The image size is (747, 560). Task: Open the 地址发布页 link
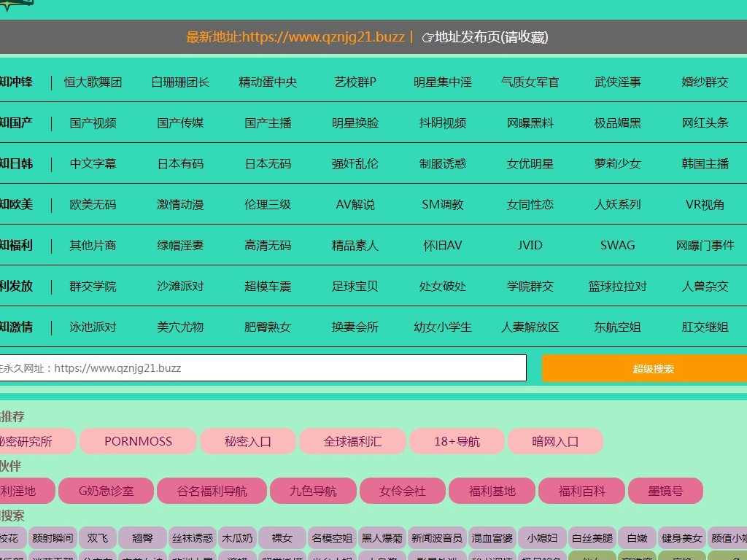pyautogui.click(x=491, y=37)
